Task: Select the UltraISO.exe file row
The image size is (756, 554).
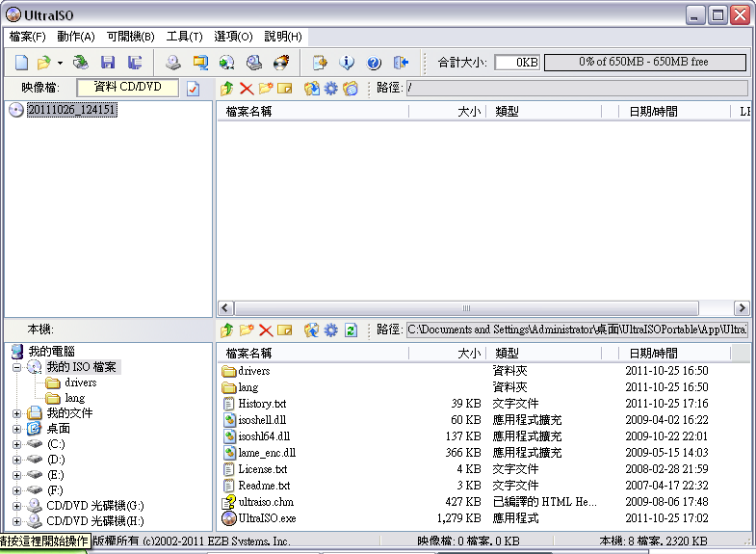Action: (482, 518)
